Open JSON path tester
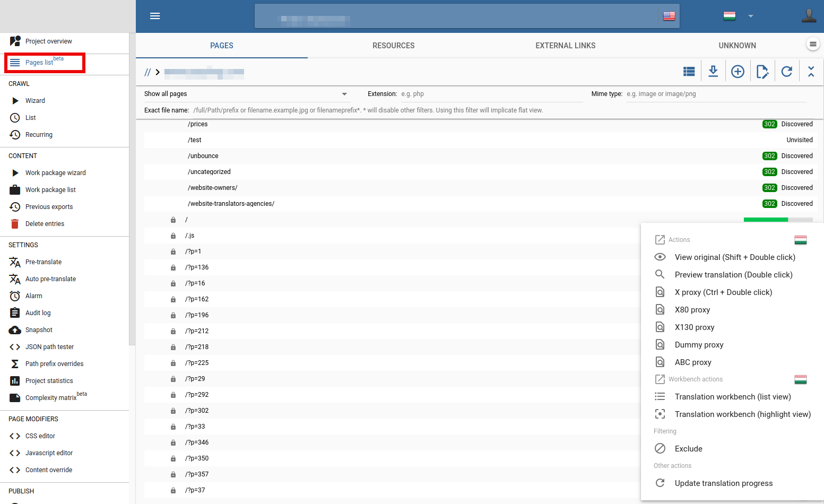The width and height of the screenshot is (824, 504). click(x=49, y=347)
